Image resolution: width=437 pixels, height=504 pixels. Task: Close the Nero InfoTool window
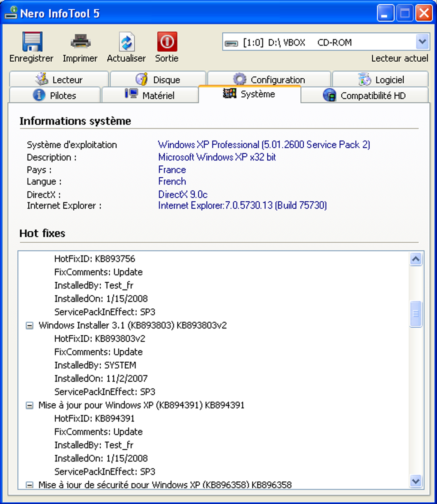(x=423, y=13)
